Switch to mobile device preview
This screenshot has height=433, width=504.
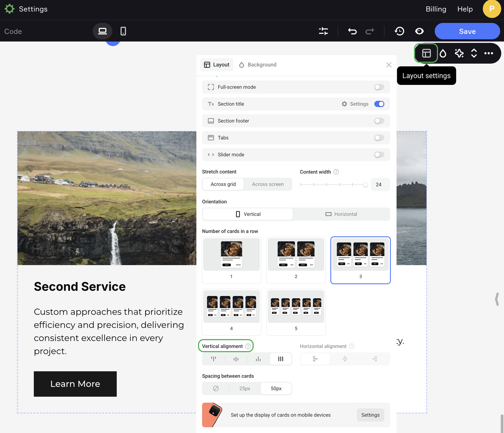pyautogui.click(x=123, y=31)
